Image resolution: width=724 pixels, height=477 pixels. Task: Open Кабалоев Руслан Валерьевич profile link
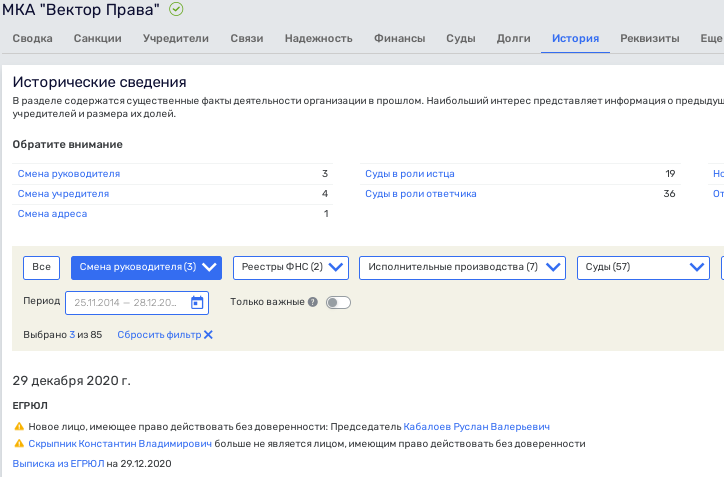(x=477, y=427)
